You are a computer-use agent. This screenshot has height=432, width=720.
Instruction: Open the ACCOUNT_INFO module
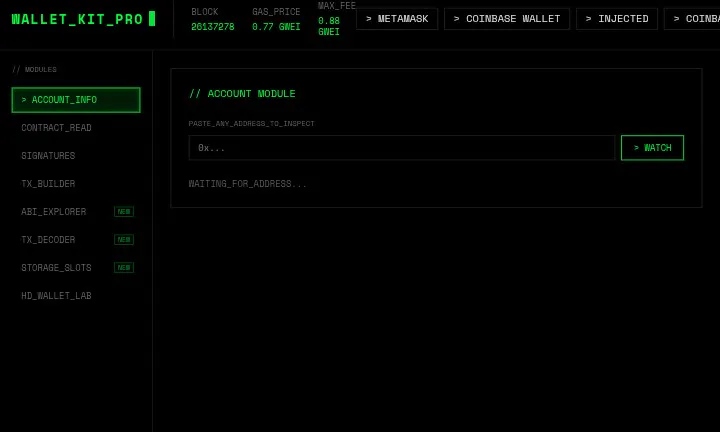tap(76, 100)
